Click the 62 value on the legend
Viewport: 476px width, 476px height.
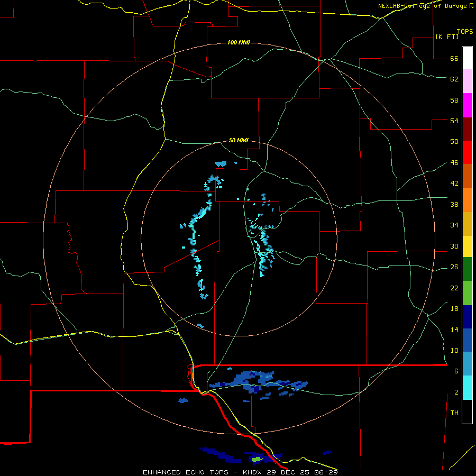(454, 79)
